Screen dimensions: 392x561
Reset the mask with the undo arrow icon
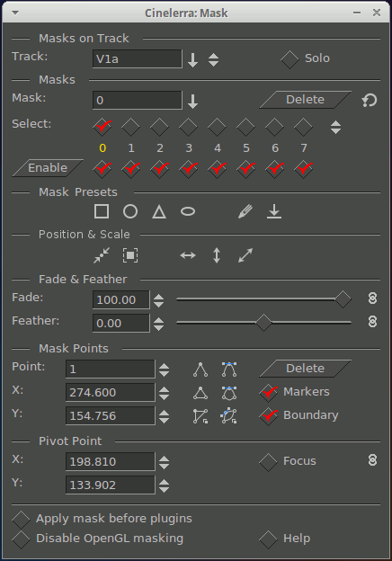pyautogui.click(x=370, y=100)
